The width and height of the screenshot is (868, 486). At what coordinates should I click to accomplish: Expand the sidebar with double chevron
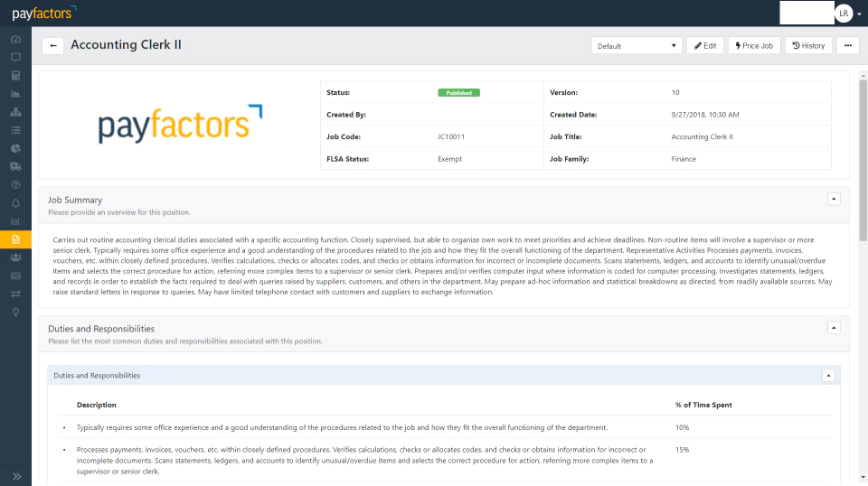(x=16, y=477)
